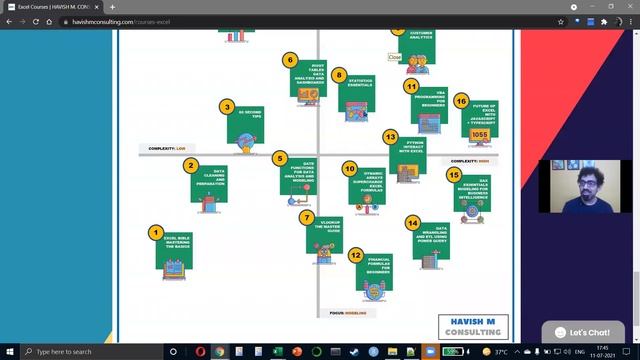Open File Explorer from the taskbar

392,351
